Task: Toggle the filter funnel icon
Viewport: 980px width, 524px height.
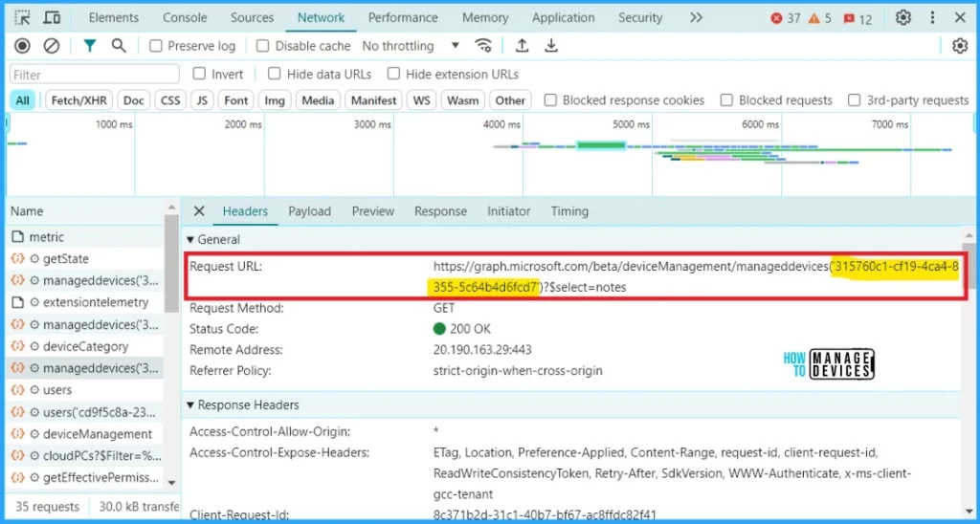Action: tap(90, 46)
